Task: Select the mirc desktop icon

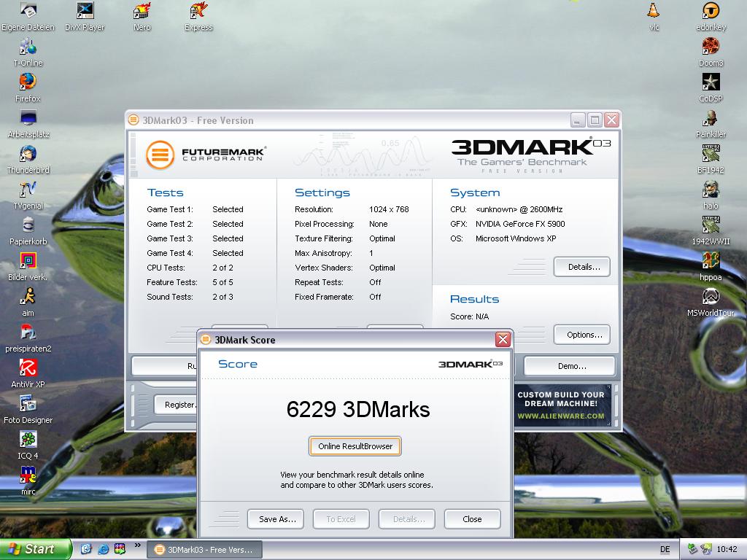Action: click(28, 481)
